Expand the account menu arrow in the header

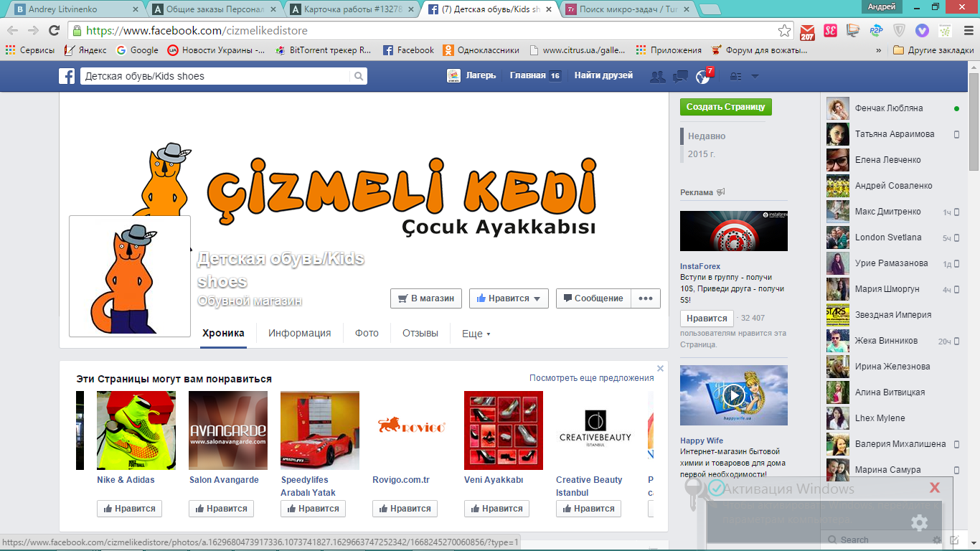[x=755, y=76]
